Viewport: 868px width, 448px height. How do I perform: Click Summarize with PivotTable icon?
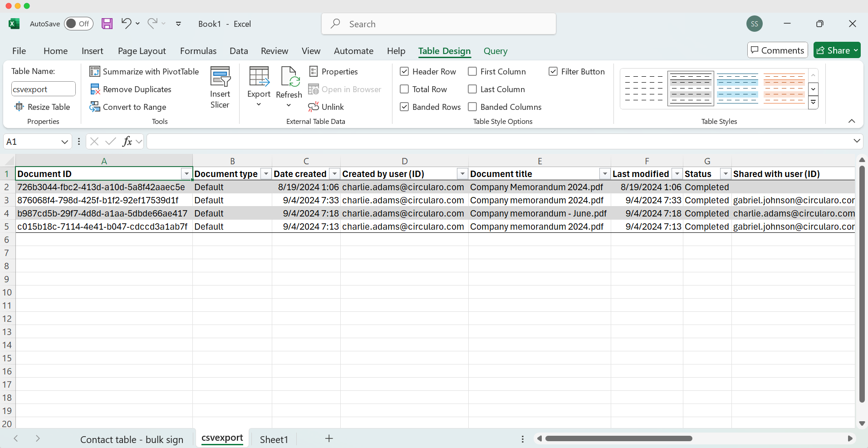(95, 72)
